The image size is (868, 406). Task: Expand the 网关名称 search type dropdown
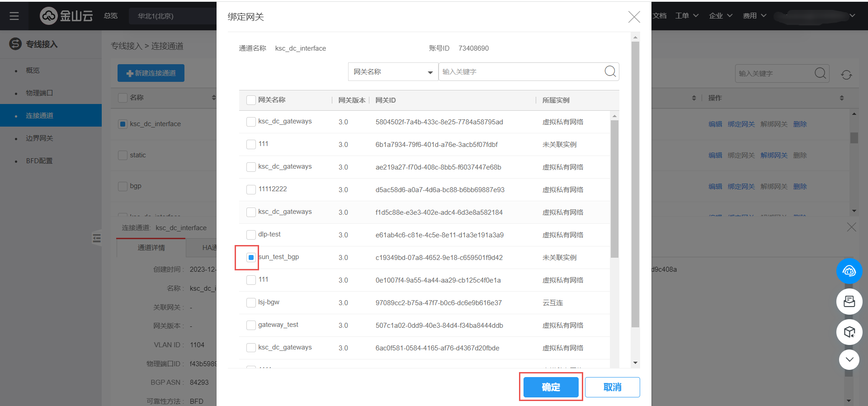tap(393, 72)
